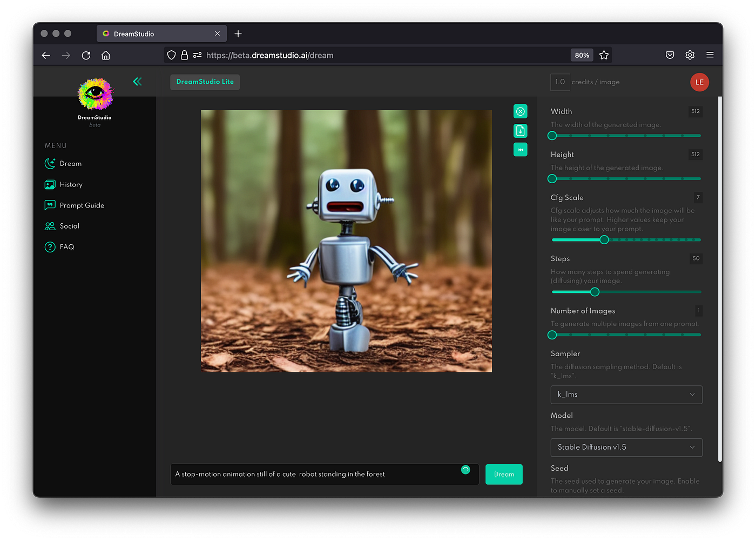The height and width of the screenshot is (541, 756).
Task: Click the DreamStudio Lite button
Action: [x=205, y=82]
